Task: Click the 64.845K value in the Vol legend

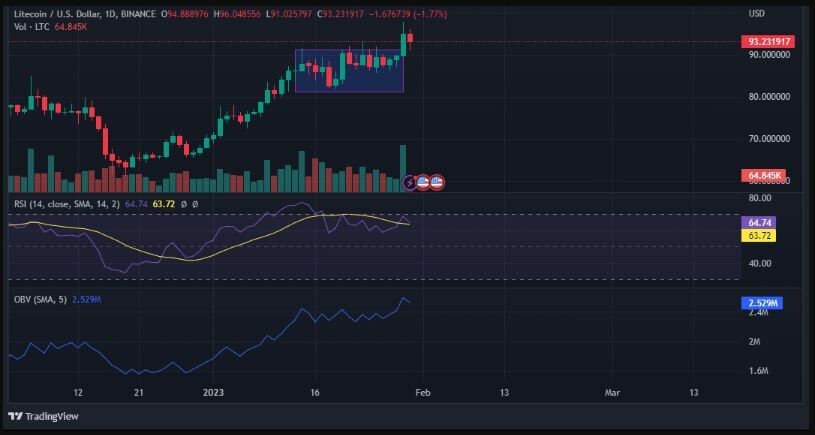Action: pyautogui.click(x=71, y=27)
